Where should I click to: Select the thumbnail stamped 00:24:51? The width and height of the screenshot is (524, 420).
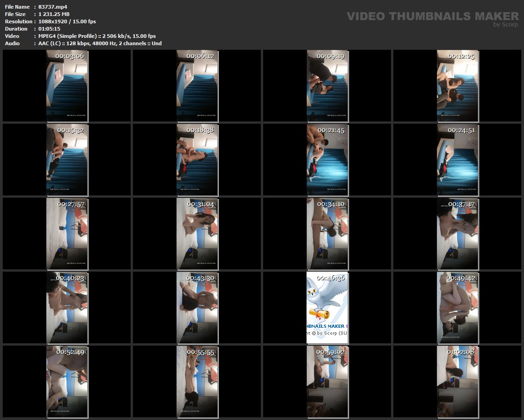(x=457, y=160)
